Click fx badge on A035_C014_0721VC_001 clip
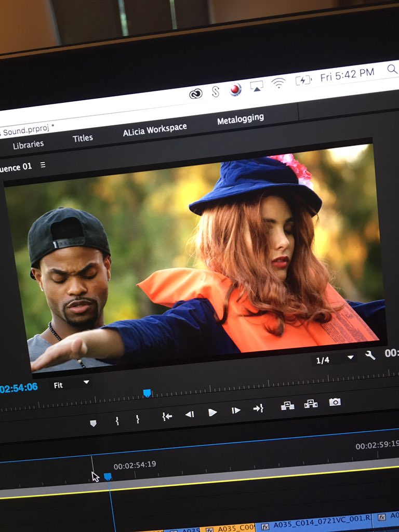 pyautogui.click(x=264, y=527)
